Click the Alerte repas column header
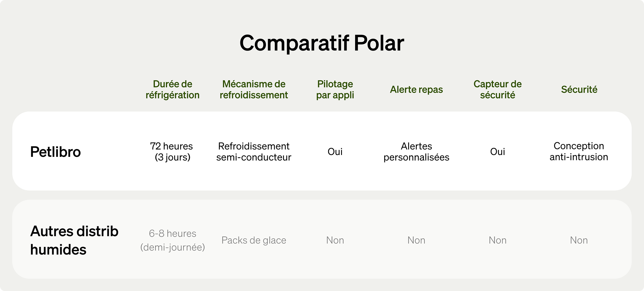Viewport: 644px width, 291px height. tap(416, 89)
